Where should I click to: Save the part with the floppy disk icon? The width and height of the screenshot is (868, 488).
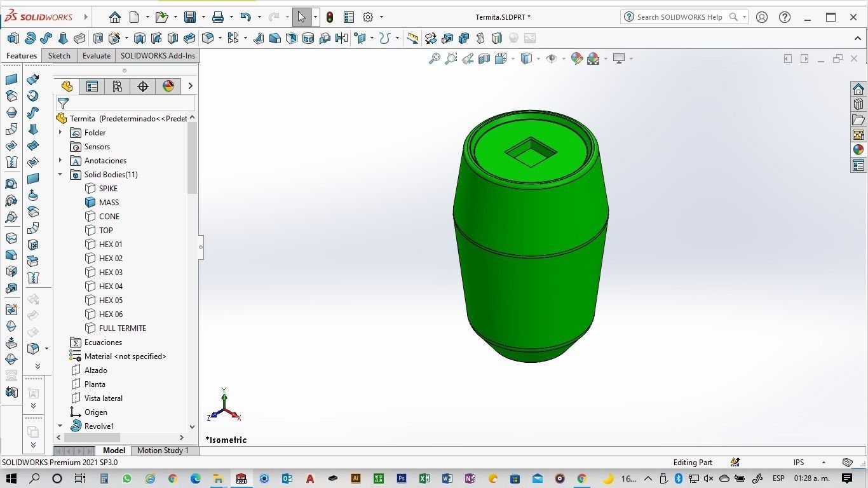(189, 17)
